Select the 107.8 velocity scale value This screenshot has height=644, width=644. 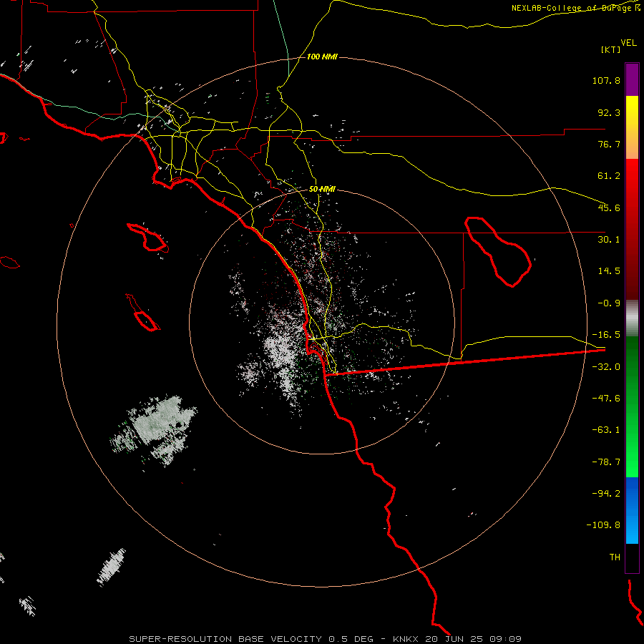click(606, 80)
